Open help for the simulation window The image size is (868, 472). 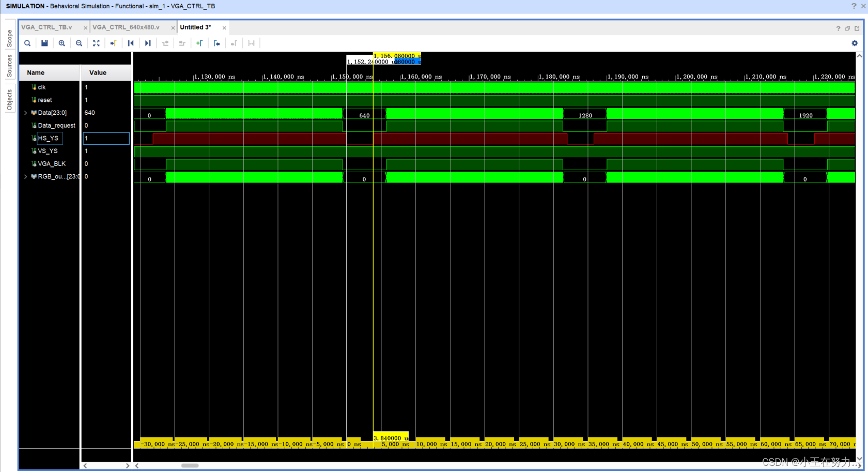(854, 6)
